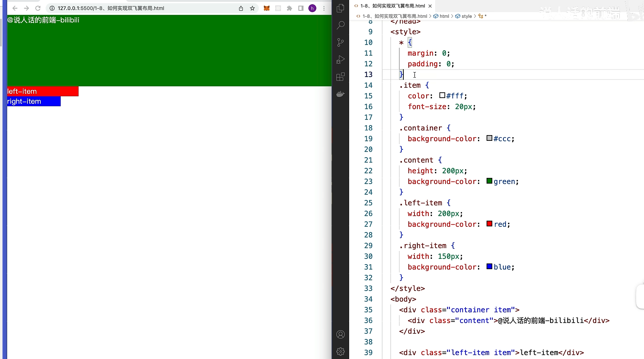644x359 pixels.
Task: Click line number 34 in the gutter
Action: pos(368,299)
